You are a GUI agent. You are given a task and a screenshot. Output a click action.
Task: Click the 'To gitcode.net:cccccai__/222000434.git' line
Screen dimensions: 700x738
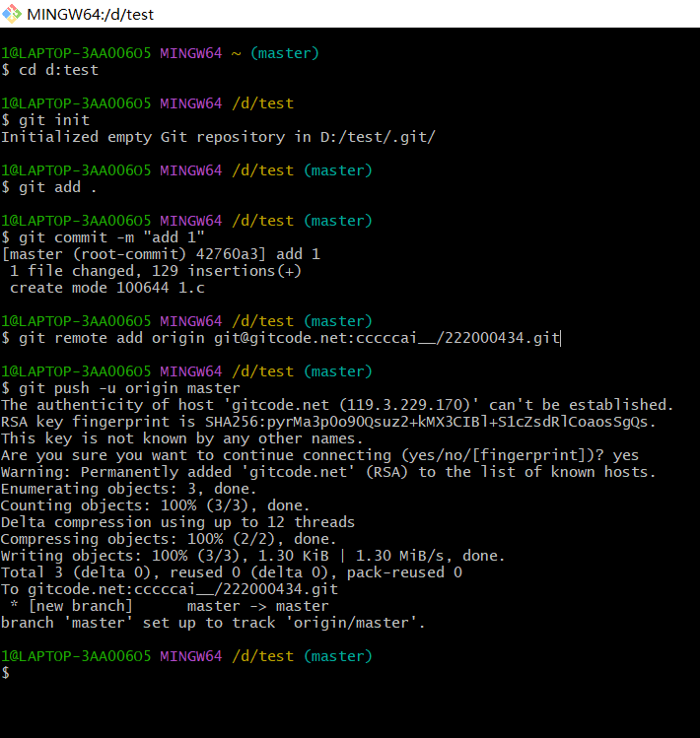(x=170, y=589)
